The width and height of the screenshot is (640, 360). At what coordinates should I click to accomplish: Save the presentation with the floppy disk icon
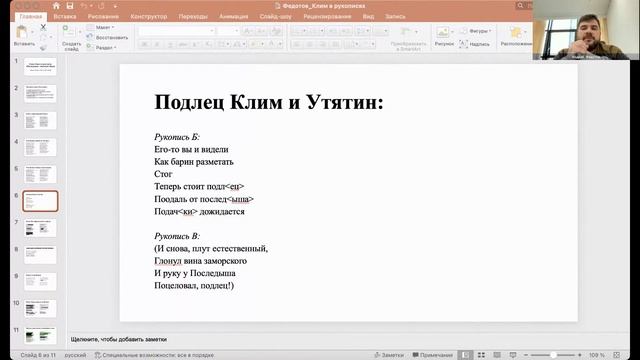70,6
